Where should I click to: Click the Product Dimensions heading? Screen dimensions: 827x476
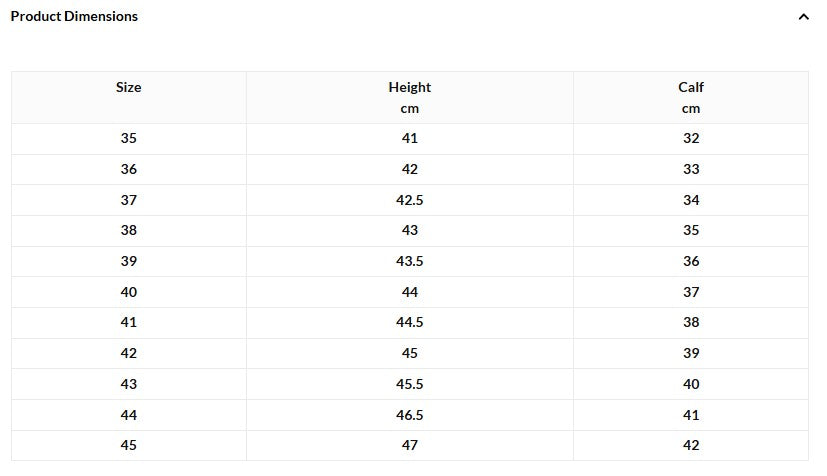(x=75, y=17)
